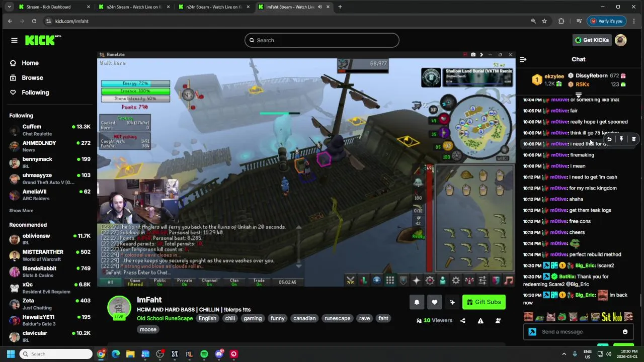Viewport: 644px width, 362px height.
Task: Open the moderator user icon
Action: pos(498,321)
